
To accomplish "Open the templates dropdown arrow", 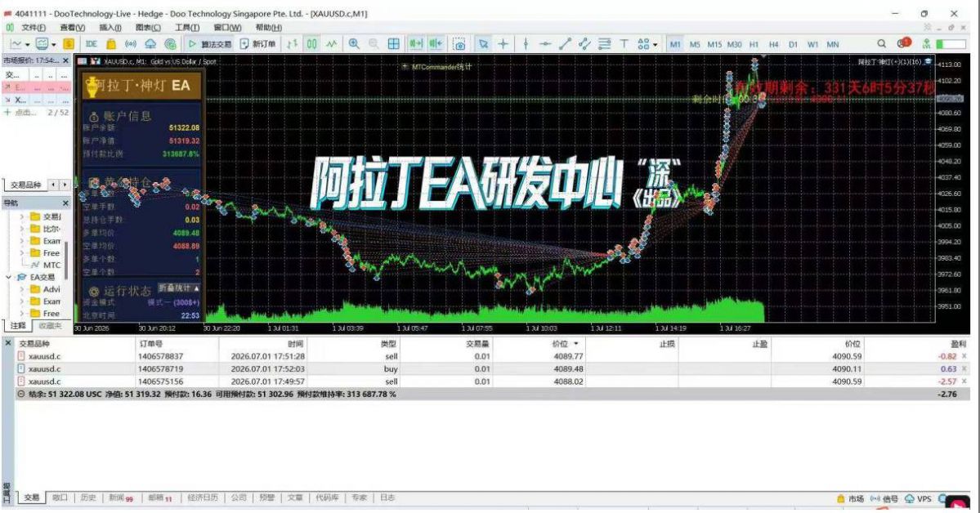I will coord(54,44).
